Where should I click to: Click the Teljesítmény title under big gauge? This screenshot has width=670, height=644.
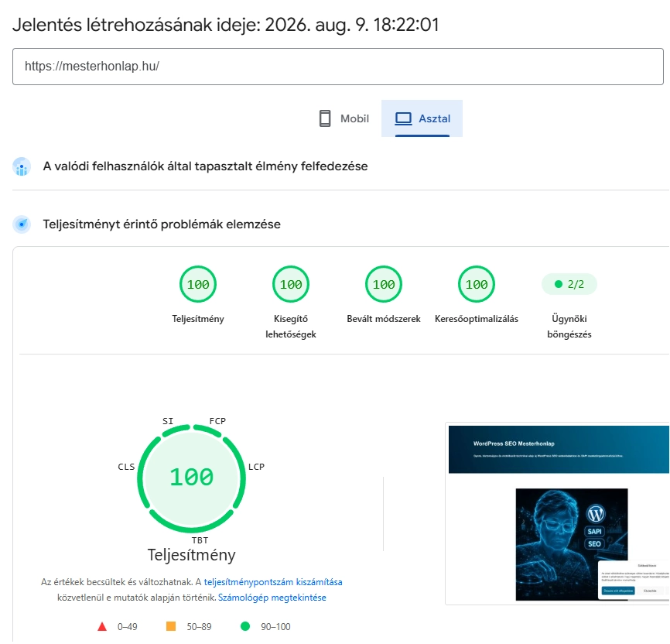point(191,555)
